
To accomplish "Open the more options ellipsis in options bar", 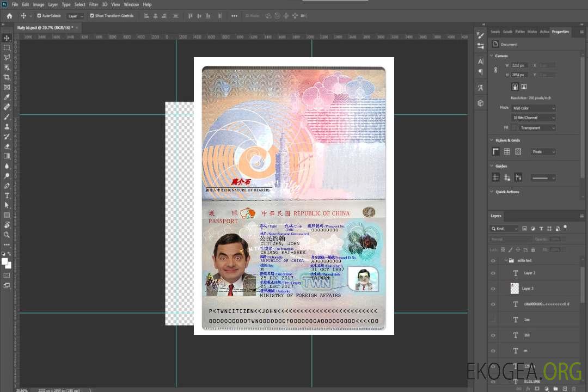I will point(234,16).
